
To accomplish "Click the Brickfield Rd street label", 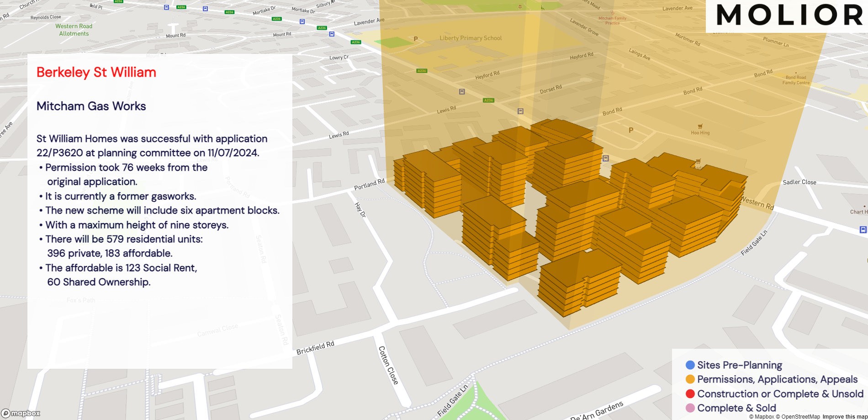I will 315,348.
